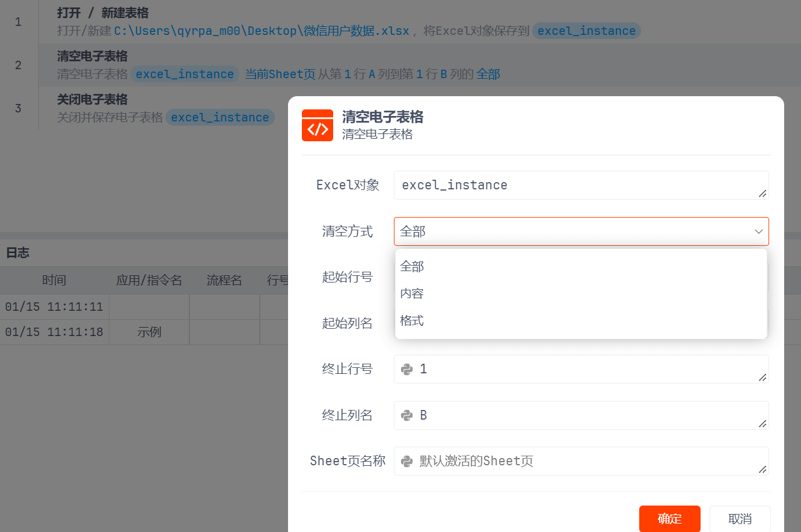Collapse the 清空方式 dropdown via chevron arrow
The height and width of the screenshot is (532, 801).
(758, 231)
